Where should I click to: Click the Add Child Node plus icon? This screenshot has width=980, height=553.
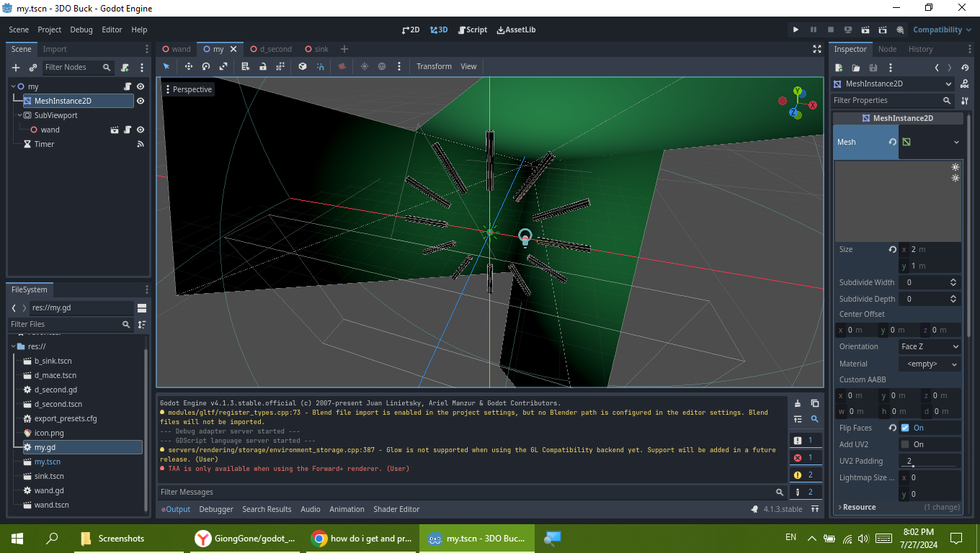click(16, 68)
